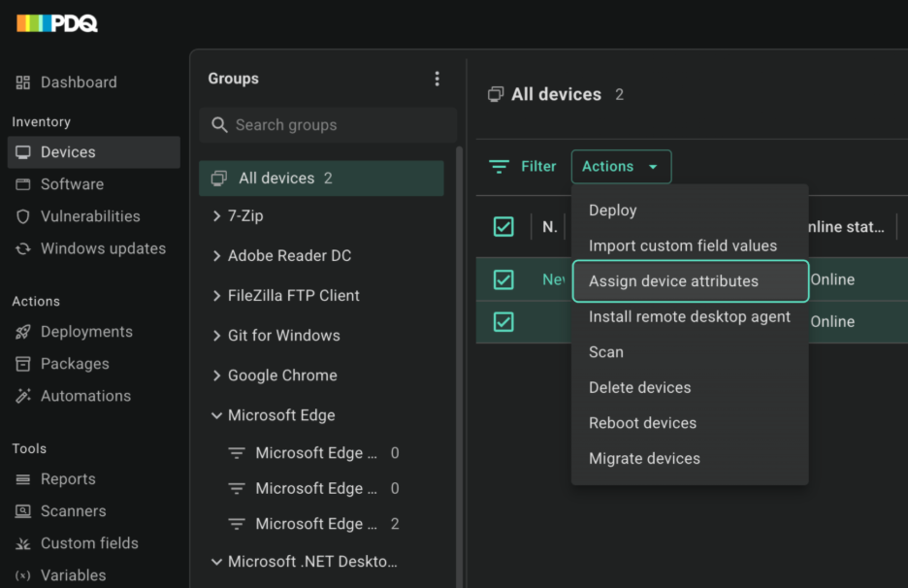Image resolution: width=908 pixels, height=588 pixels.
Task: Expand the Git for Windows group
Action: click(x=216, y=336)
